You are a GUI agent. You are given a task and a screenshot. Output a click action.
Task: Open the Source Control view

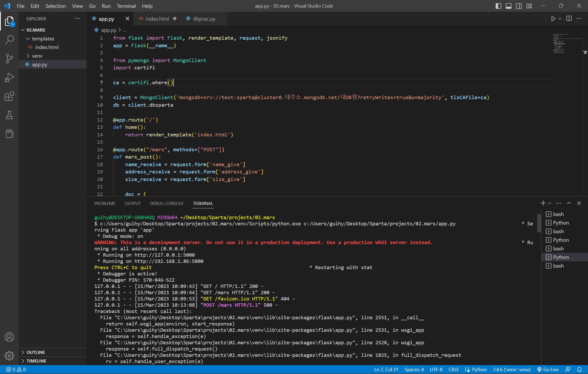click(9, 59)
